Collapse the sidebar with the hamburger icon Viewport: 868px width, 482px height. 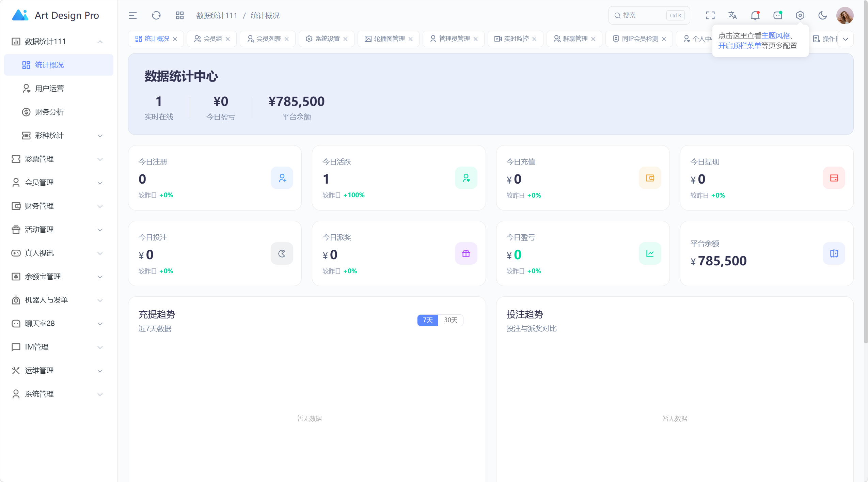tap(132, 15)
